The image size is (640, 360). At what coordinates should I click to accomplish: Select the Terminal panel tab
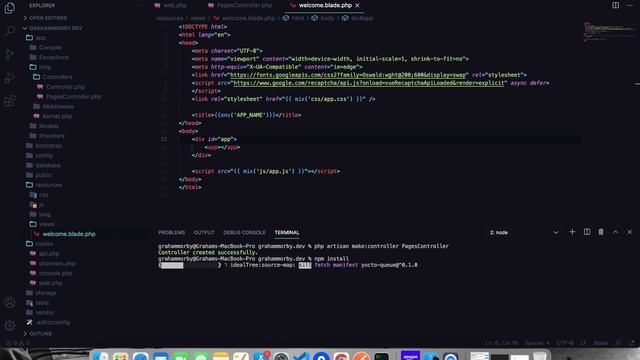click(287, 232)
